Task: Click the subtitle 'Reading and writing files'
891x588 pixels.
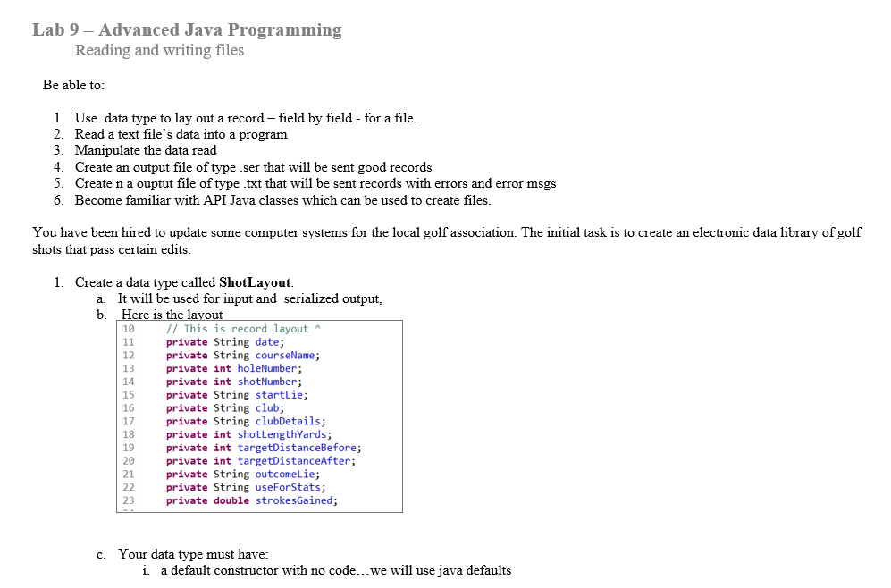Action: click(x=159, y=50)
